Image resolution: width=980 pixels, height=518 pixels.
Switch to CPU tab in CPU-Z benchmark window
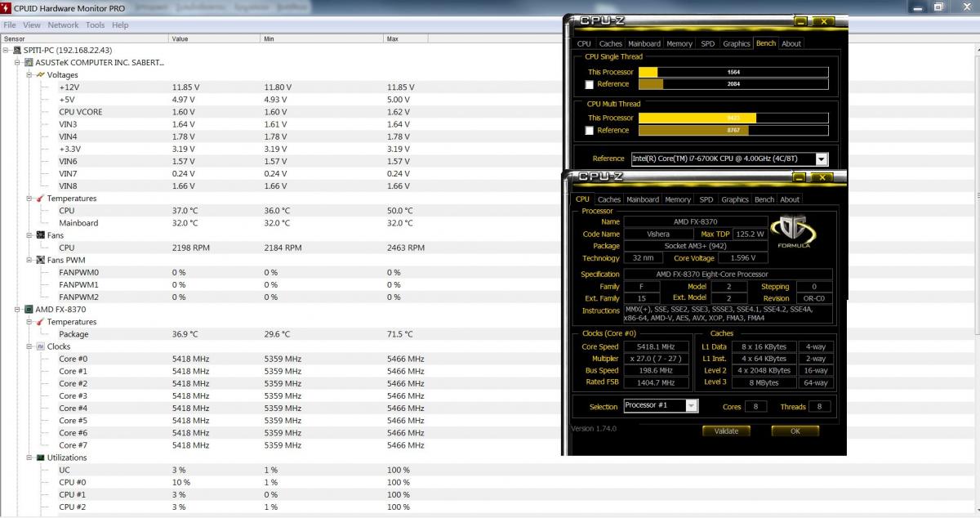pyautogui.click(x=584, y=44)
